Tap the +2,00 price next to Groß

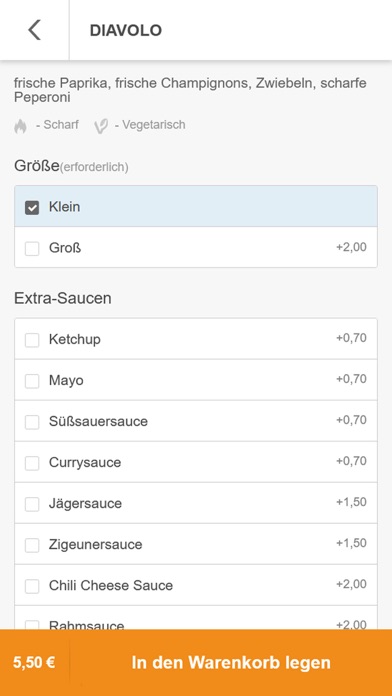click(x=351, y=247)
